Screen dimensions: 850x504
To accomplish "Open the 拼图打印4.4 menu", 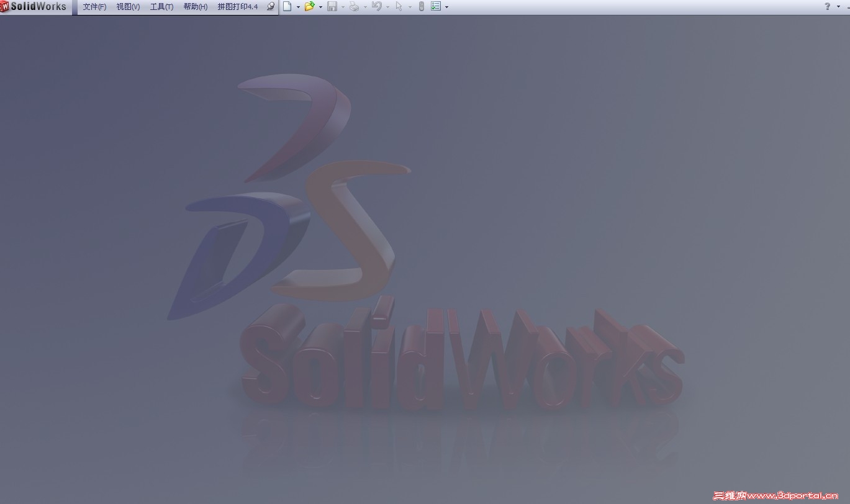I will pos(238,7).
